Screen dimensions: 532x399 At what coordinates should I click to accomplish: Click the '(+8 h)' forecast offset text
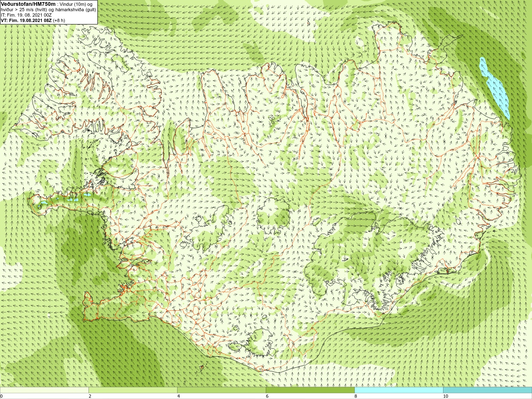pos(59,20)
